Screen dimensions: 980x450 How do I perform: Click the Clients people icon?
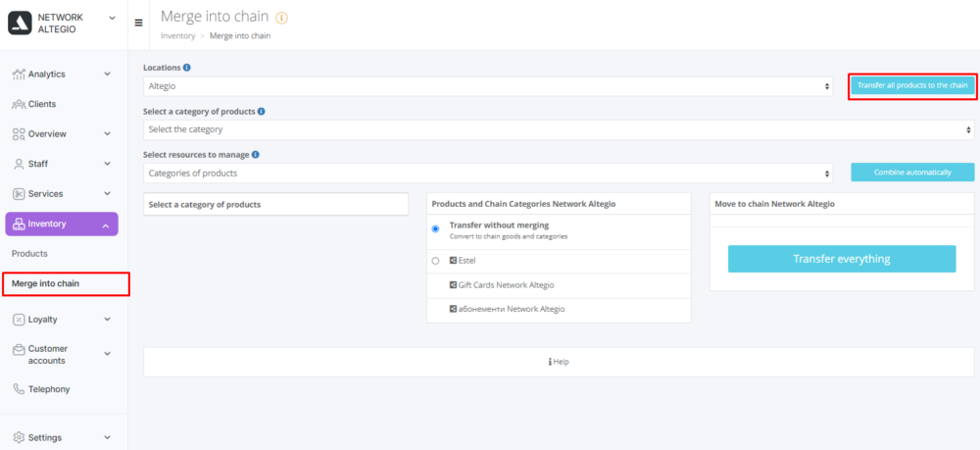[19, 104]
